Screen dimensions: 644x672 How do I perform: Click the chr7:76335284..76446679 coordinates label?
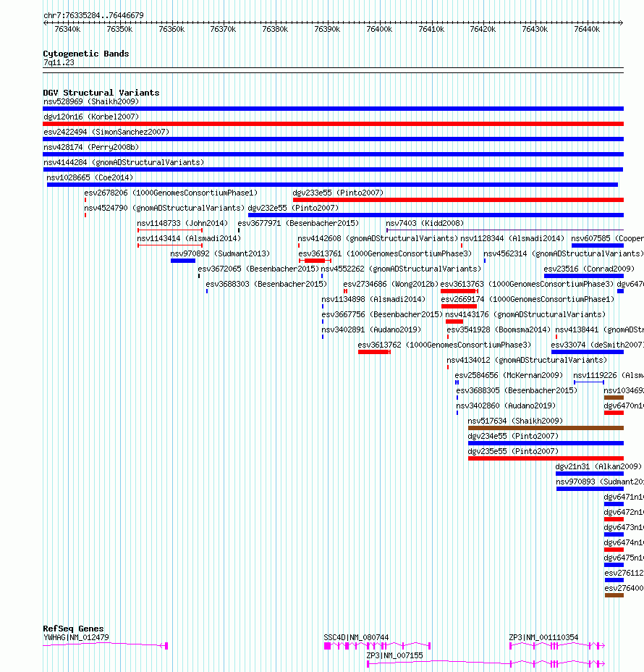93,15
